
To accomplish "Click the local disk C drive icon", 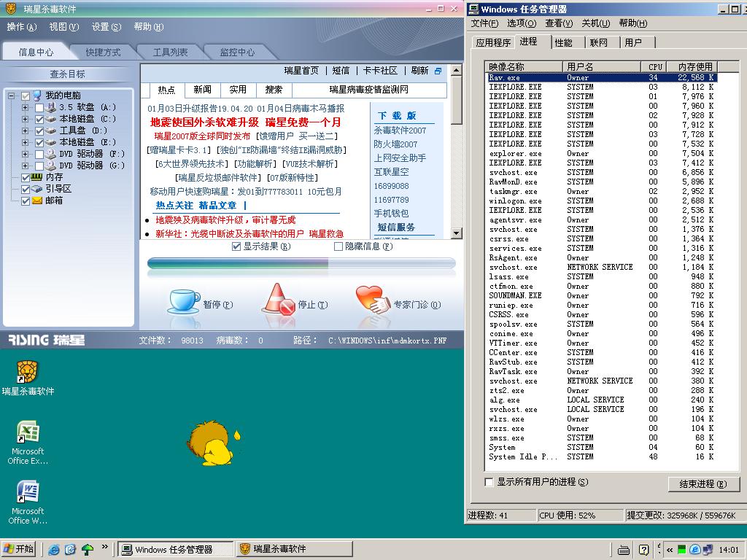I will point(50,119).
